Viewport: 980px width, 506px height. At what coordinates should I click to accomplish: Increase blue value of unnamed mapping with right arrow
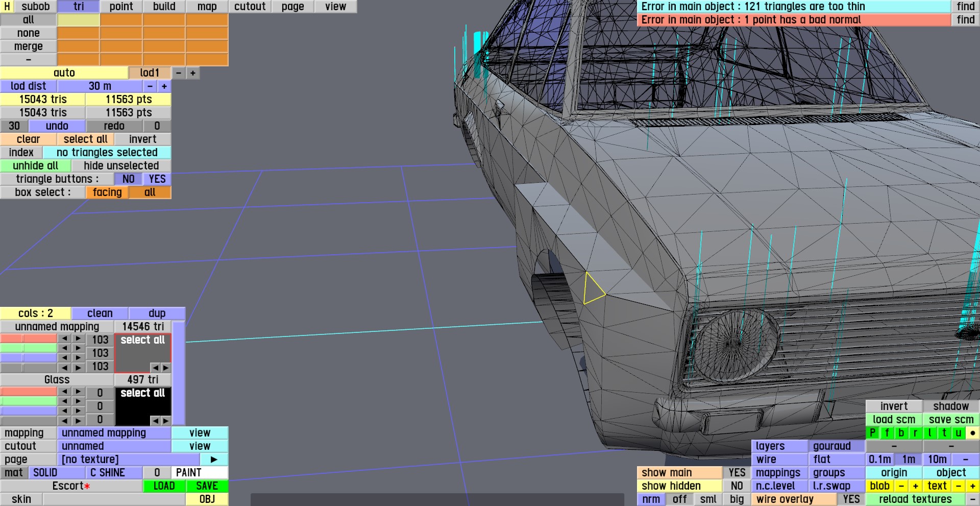78,358
